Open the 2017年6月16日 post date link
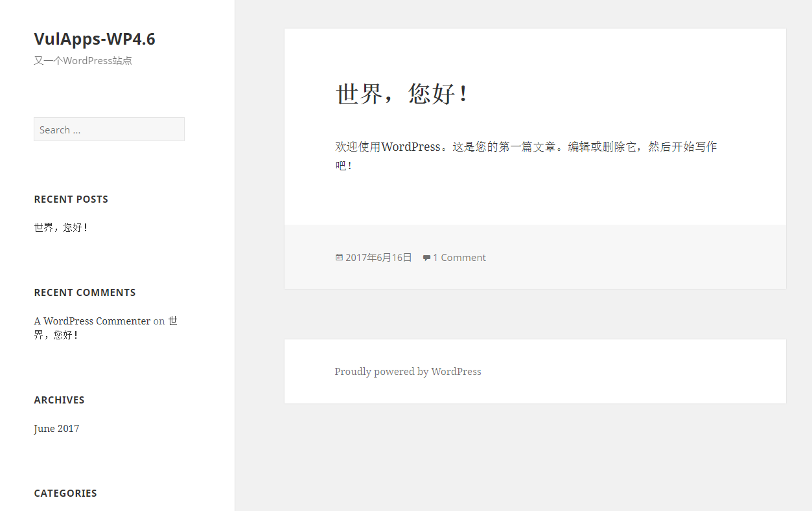This screenshot has width=812, height=511. pos(378,257)
